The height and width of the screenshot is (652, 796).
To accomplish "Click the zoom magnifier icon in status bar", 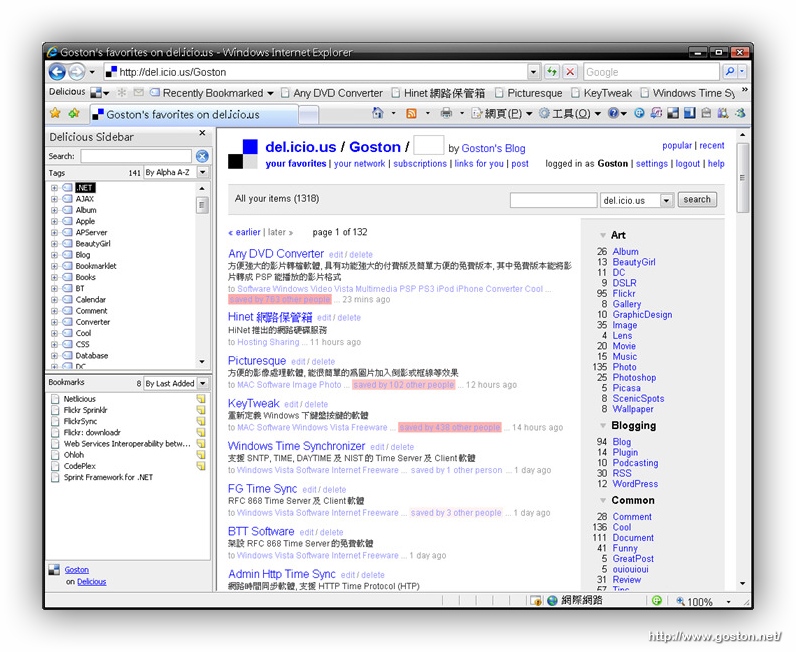I will [x=680, y=602].
